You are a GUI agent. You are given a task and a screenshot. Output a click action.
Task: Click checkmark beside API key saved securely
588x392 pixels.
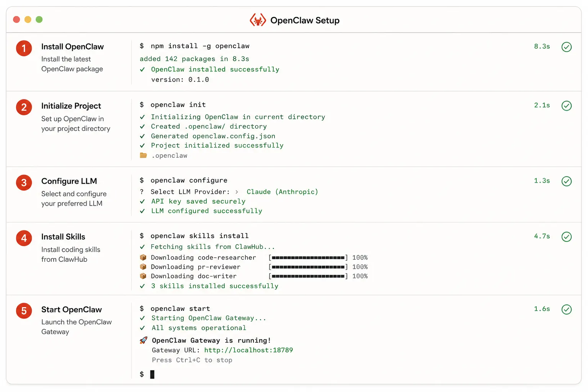click(x=142, y=201)
